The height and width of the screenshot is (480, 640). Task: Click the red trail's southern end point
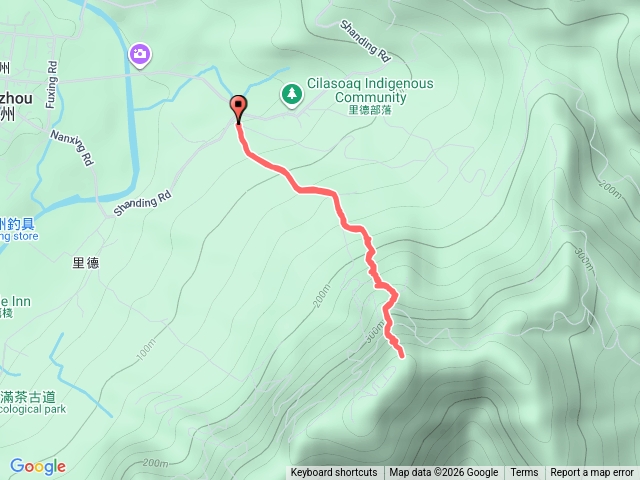pos(402,356)
